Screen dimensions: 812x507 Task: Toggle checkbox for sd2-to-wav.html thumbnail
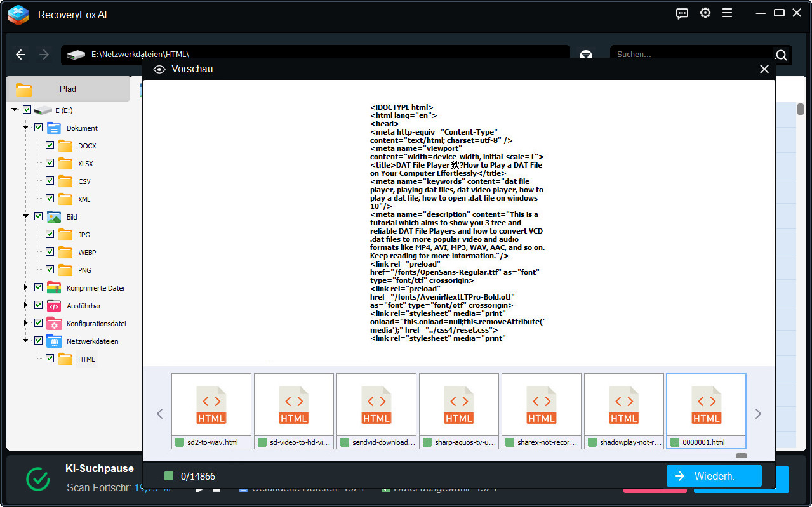[x=180, y=442]
